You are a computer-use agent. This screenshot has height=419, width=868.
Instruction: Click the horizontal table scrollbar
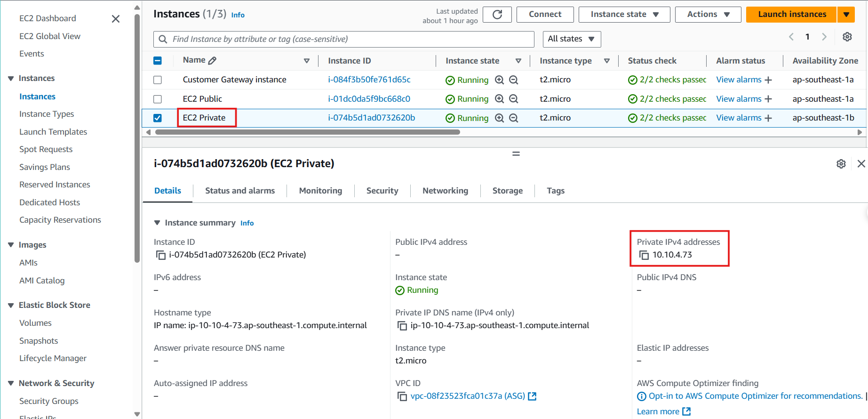click(x=308, y=132)
